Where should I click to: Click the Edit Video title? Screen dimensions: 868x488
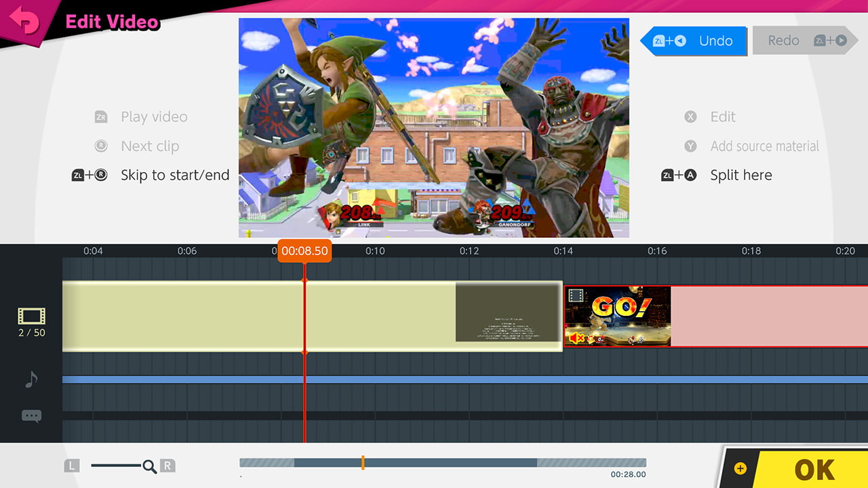[x=112, y=22]
